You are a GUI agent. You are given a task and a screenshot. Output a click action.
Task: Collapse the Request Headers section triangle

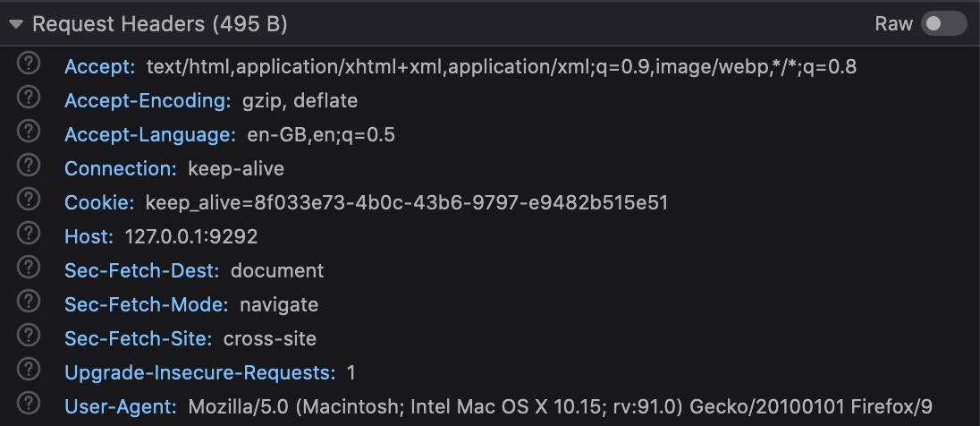16,24
